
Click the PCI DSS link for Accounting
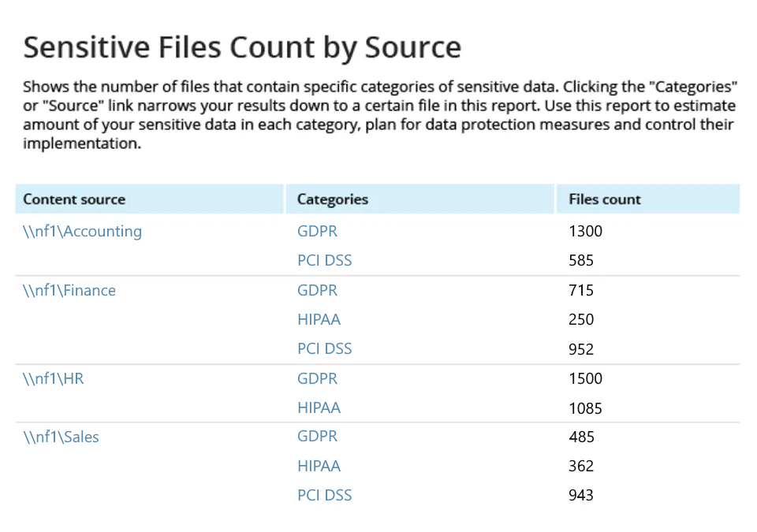point(324,260)
